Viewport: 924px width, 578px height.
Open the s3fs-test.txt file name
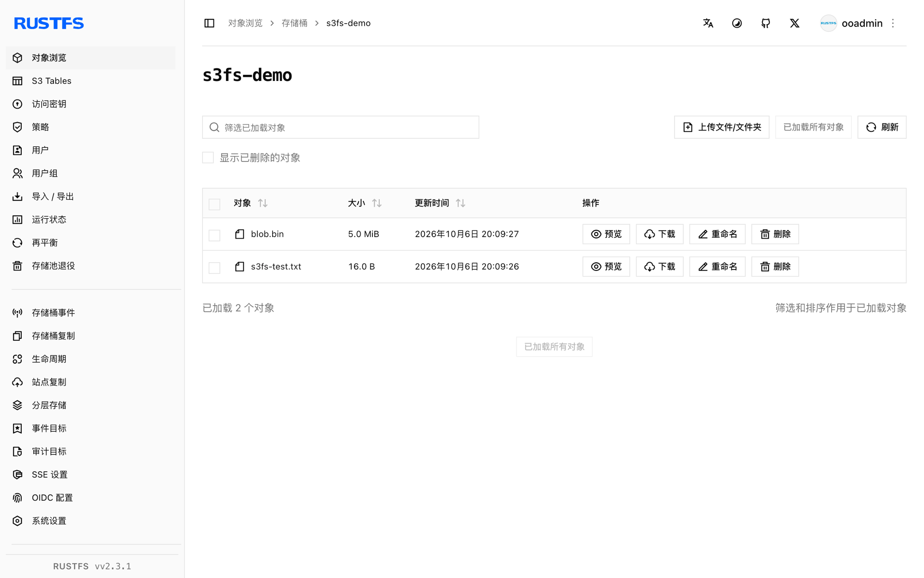coord(276,266)
